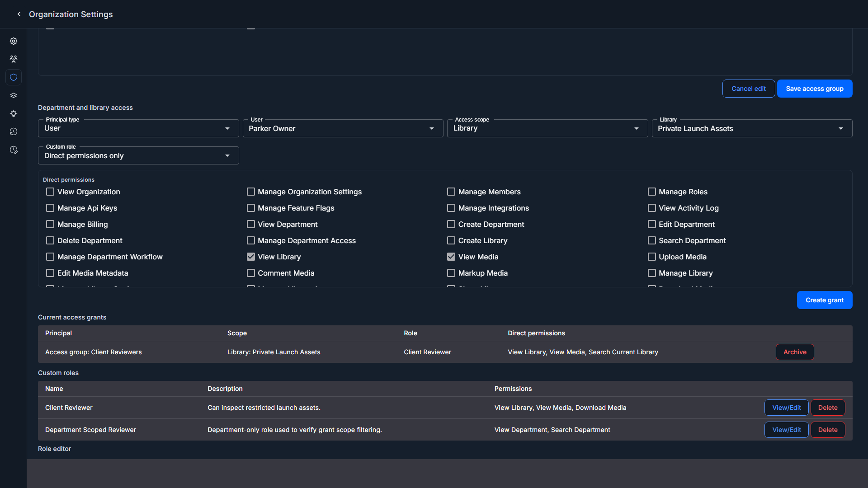Image resolution: width=868 pixels, height=488 pixels.
Task: Check Manage Department Access permission
Action: coord(251,240)
